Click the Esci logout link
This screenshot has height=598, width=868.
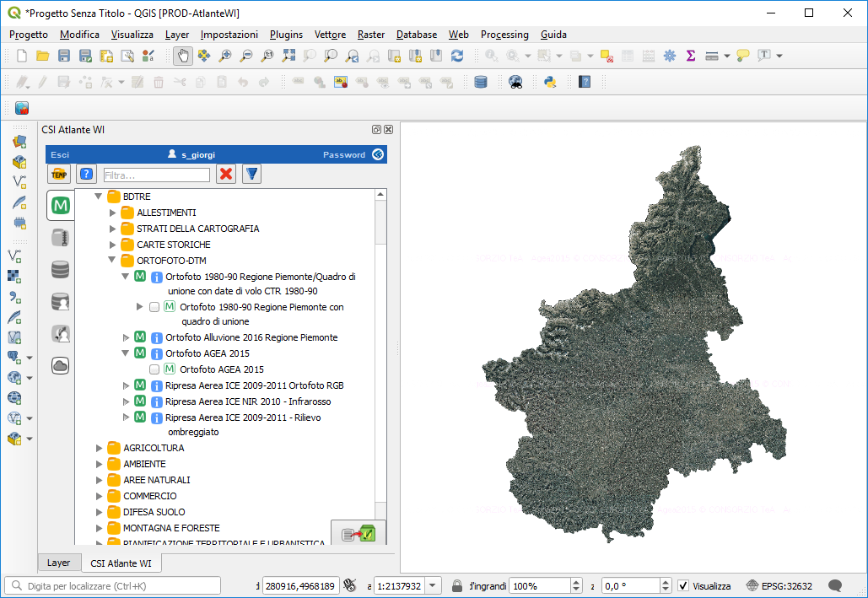(x=60, y=155)
